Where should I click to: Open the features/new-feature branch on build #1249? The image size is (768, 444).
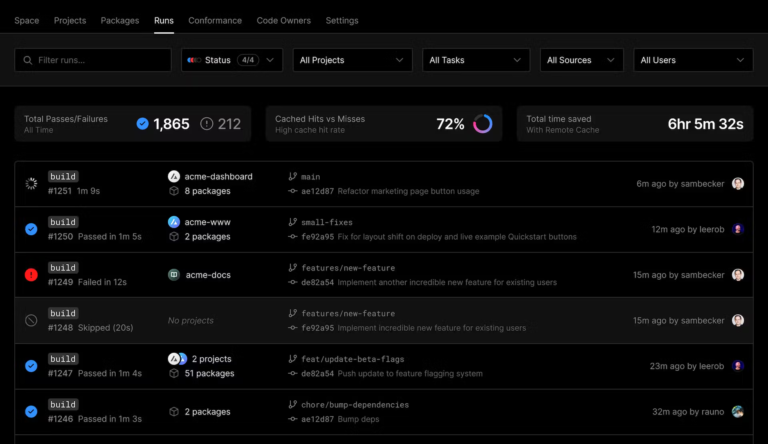[x=347, y=268]
